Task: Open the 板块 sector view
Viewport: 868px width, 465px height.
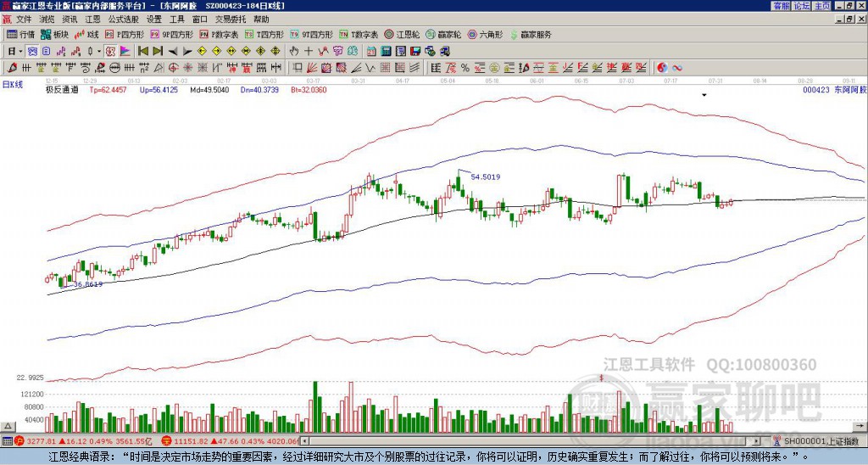Action: (54, 34)
